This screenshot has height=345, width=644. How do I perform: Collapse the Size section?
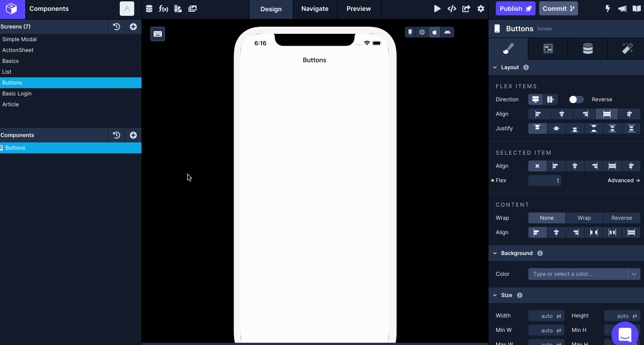495,295
